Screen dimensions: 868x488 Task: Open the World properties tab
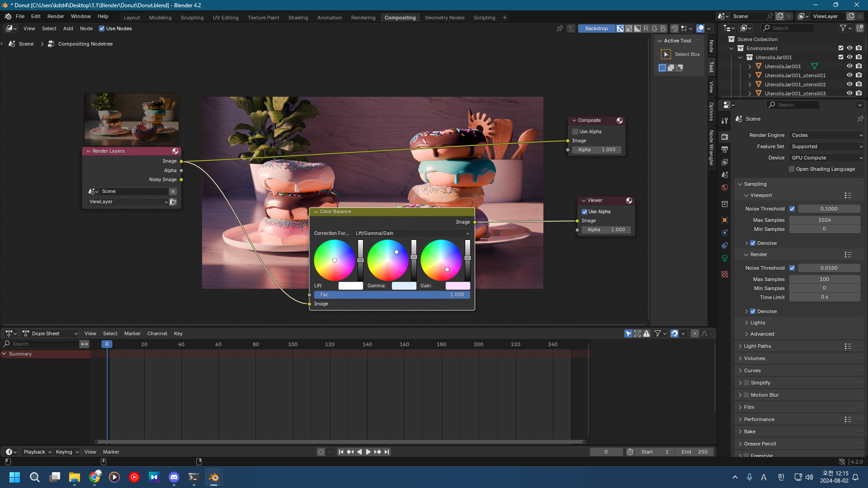pos(725,188)
